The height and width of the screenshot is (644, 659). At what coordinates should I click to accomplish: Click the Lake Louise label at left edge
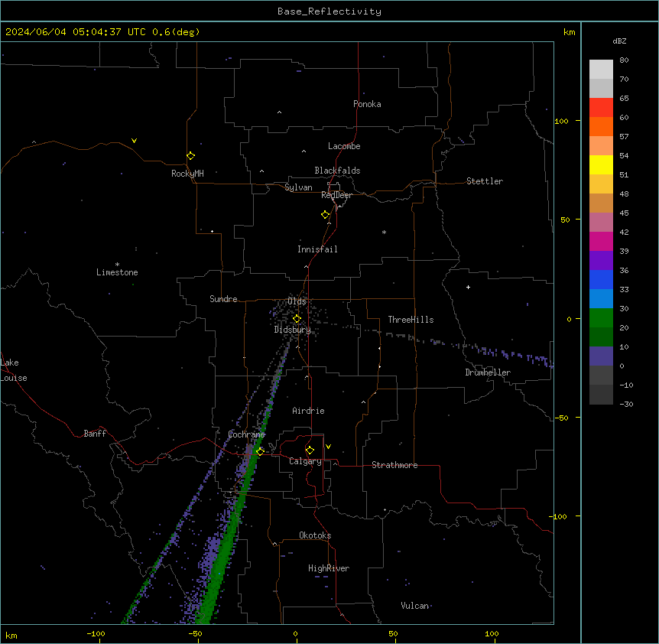(x=14, y=370)
